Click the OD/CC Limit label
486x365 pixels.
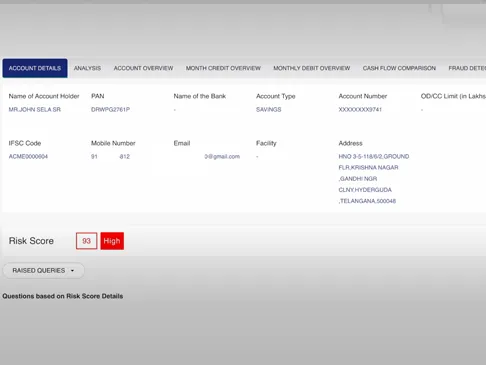[453, 96]
